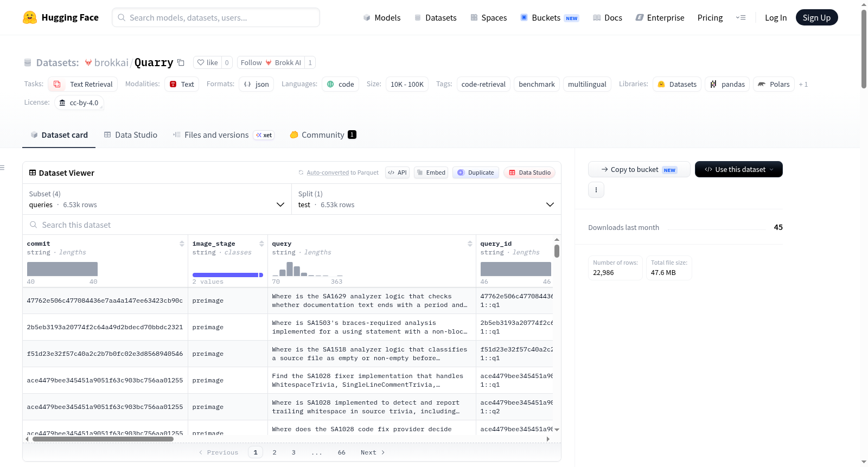Open the Use this dataset dropdown

739,169
